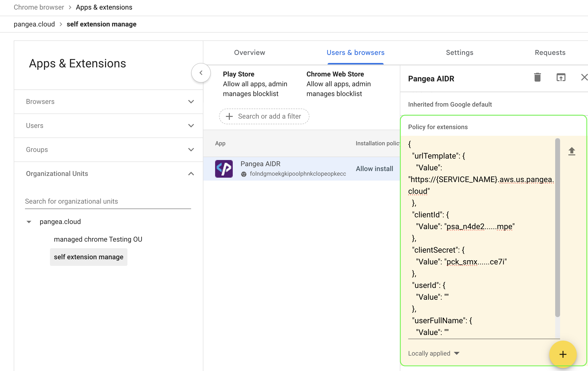Click Policy for extensions label
This screenshot has width=588, height=371.
[438, 127]
